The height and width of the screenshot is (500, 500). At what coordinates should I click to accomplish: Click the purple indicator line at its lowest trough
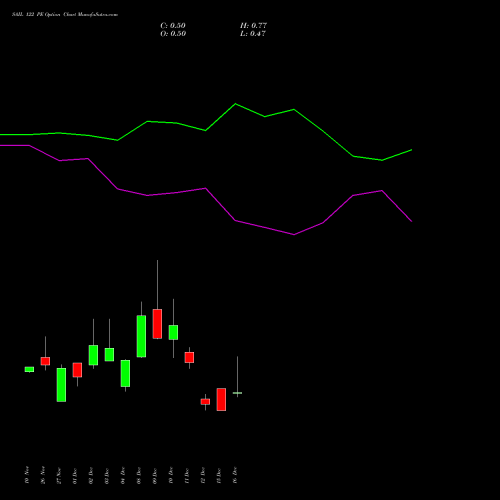pyautogui.click(x=294, y=234)
